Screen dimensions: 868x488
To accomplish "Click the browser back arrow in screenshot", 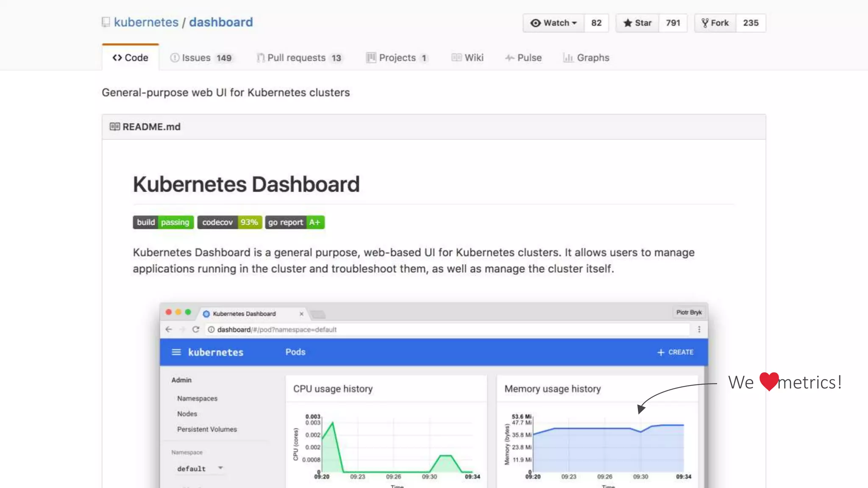I will (x=169, y=329).
